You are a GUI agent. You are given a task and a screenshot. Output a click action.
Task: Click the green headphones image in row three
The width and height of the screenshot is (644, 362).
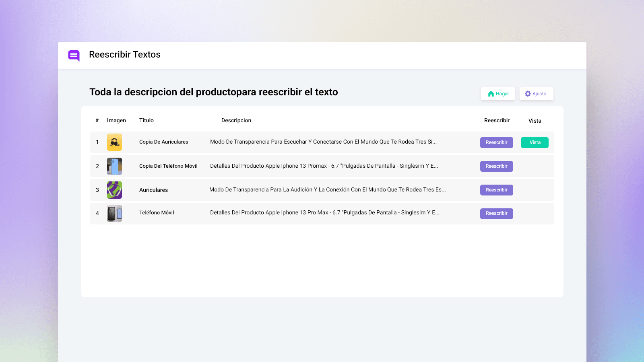(114, 190)
